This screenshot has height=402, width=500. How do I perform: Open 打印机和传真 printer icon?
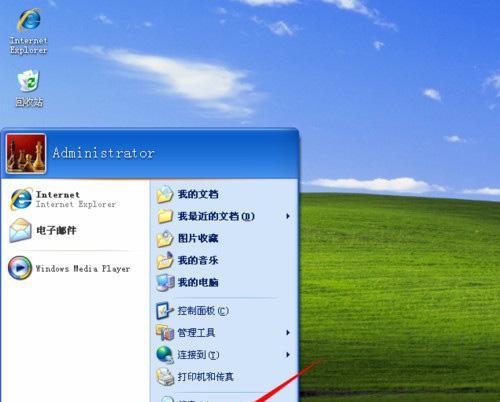165,377
